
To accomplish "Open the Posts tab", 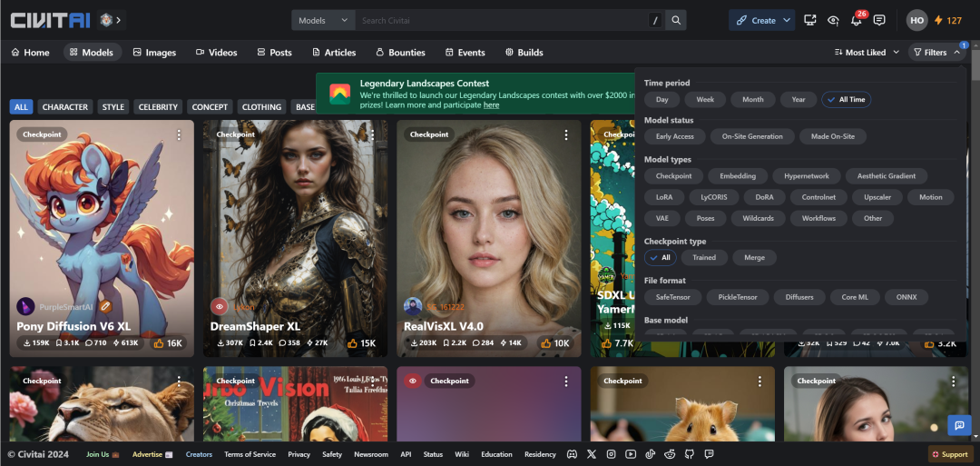I will [x=274, y=53].
